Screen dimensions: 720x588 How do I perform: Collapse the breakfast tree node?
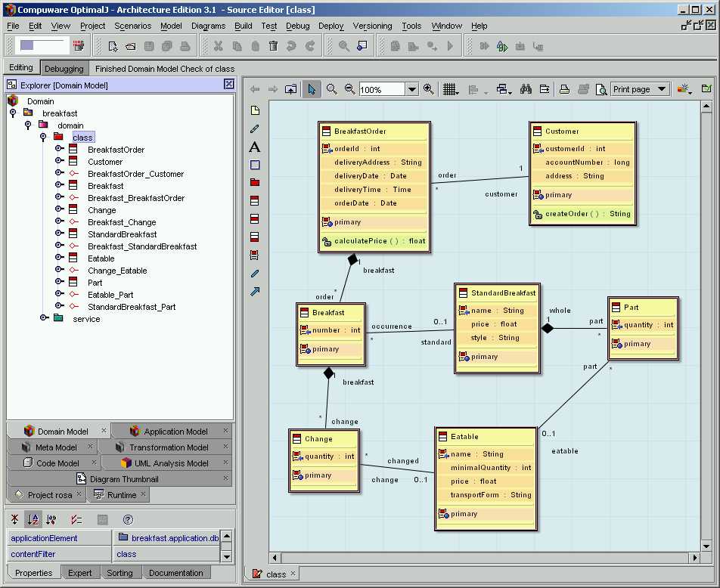coord(13,113)
